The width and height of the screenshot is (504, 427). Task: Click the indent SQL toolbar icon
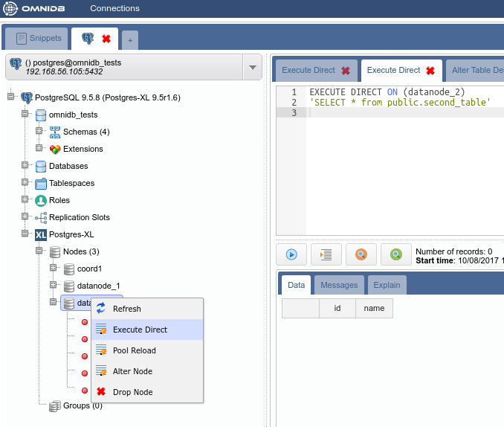(x=326, y=254)
